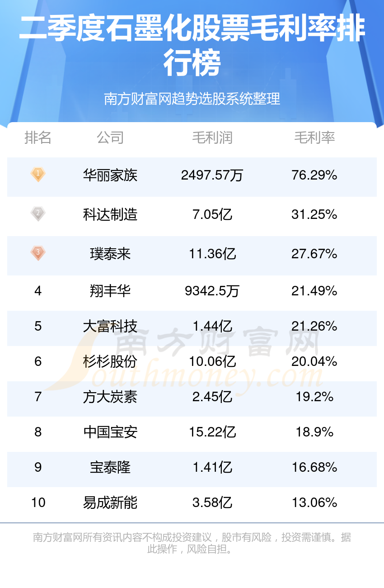384x588 pixels.
Task: Select 杉杉股份 in the ranking
Action: tap(110, 361)
